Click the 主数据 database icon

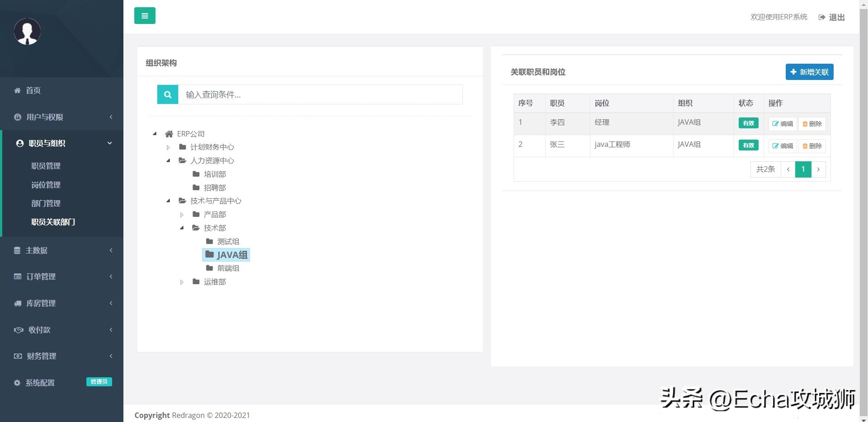(17, 250)
